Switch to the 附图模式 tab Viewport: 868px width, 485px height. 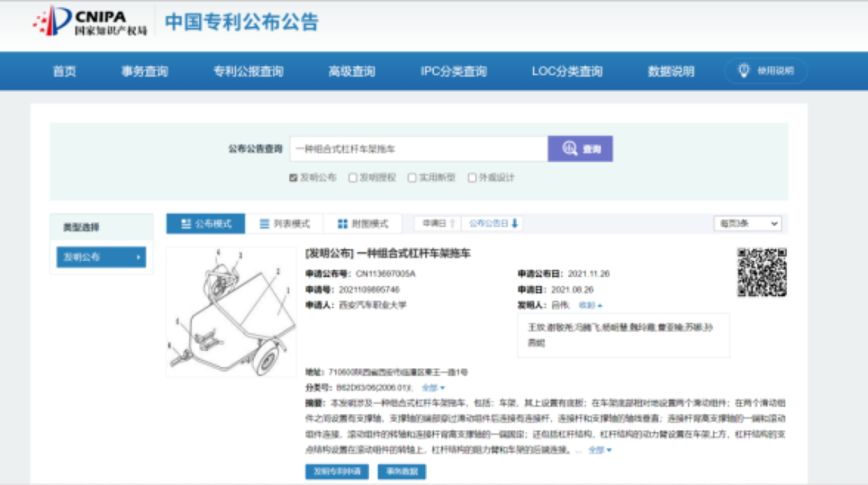(362, 223)
